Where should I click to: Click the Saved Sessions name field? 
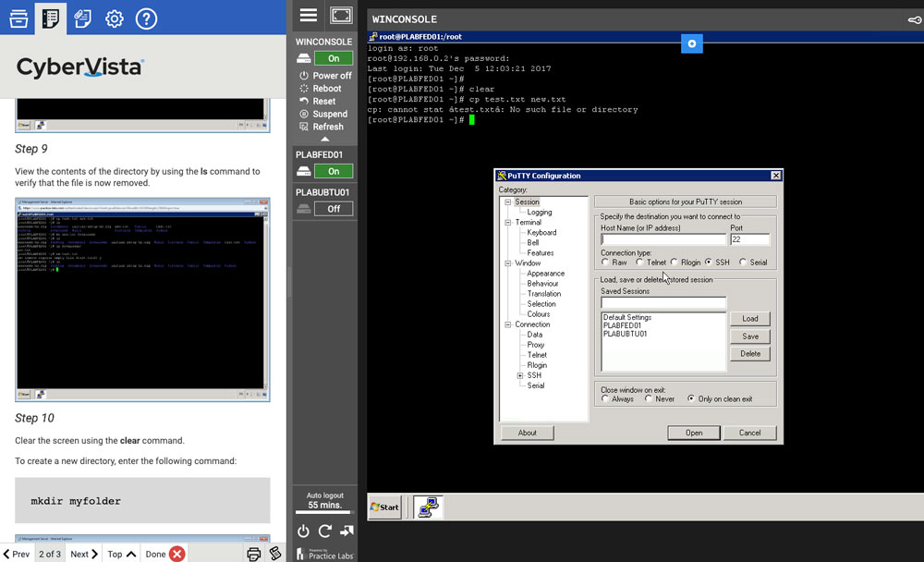coord(663,303)
